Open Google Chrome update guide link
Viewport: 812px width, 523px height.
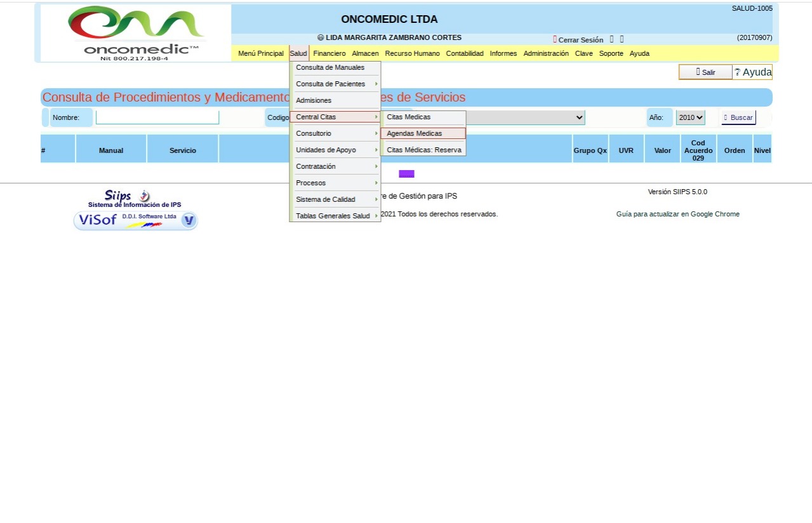[677, 215]
